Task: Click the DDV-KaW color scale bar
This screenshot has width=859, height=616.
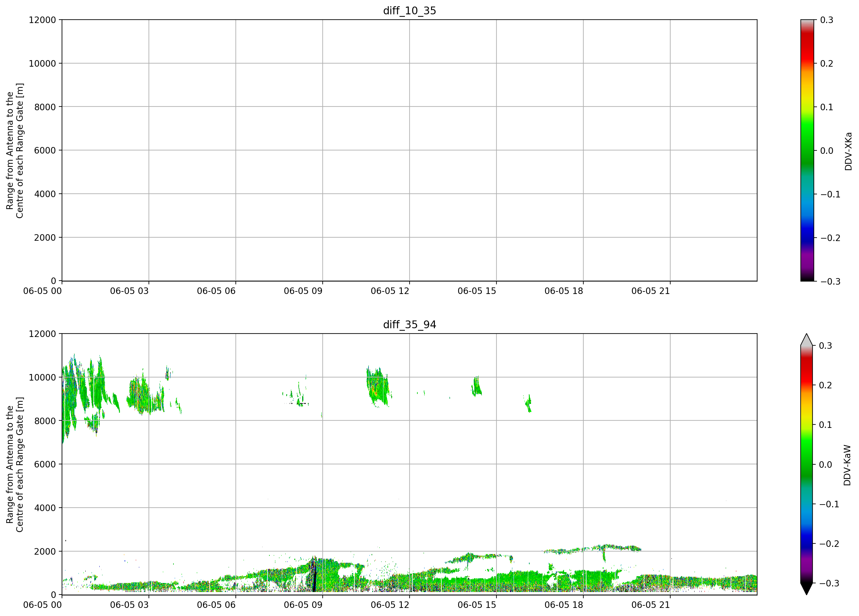Action: coord(807,464)
